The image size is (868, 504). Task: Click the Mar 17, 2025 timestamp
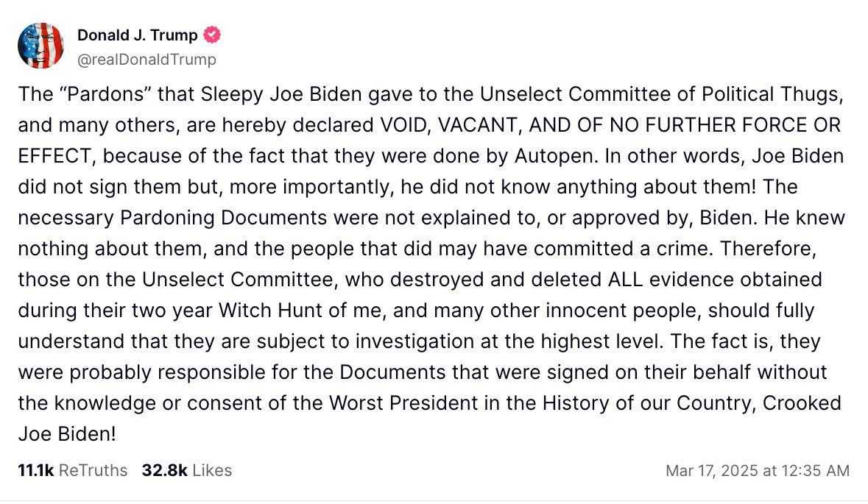[757, 470]
